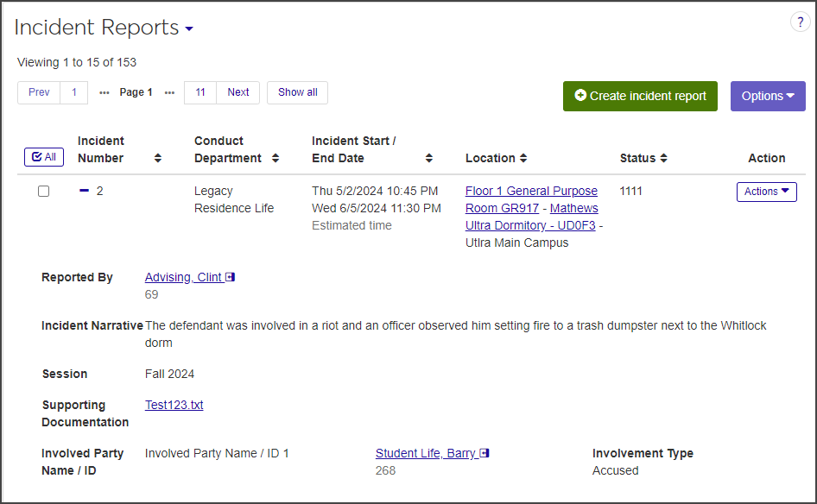The width and height of the screenshot is (817, 504).
Task: Open the Actions dropdown for incident 2
Action: [x=766, y=192]
